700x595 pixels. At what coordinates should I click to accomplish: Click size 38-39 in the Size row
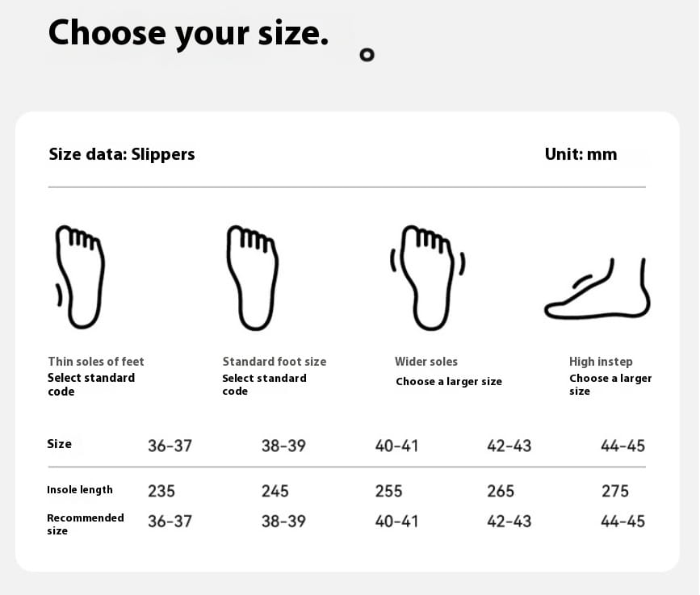pyautogui.click(x=283, y=446)
